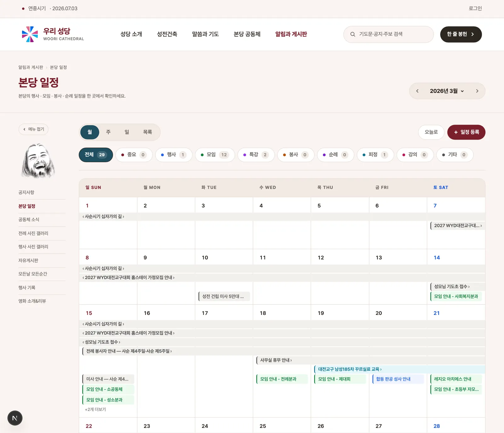Open 모임 안내 - 소공동체 event

click(x=108, y=390)
